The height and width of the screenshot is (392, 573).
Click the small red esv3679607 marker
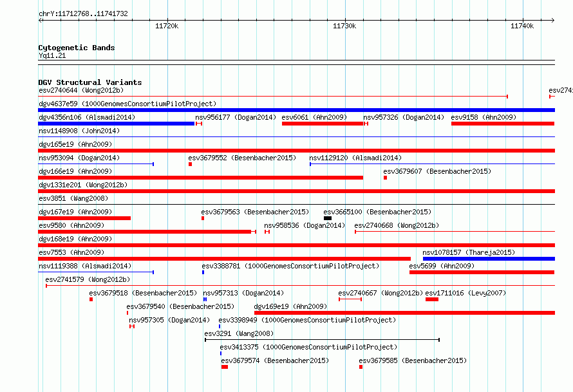pos(385,178)
